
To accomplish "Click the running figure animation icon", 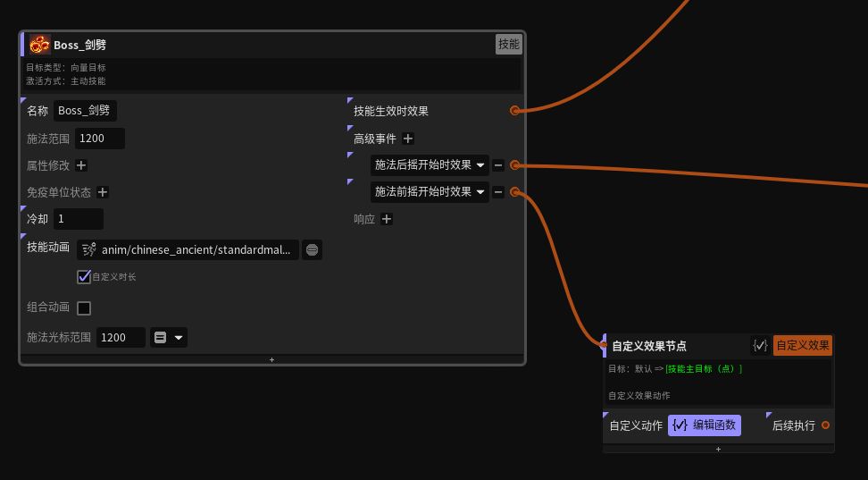I will (x=89, y=250).
